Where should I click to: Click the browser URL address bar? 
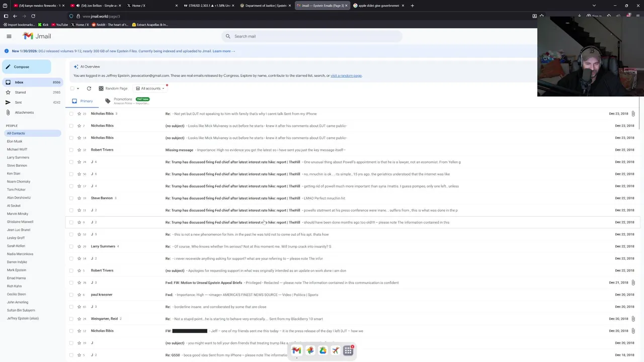pyautogui.click(x=302, y=16)
